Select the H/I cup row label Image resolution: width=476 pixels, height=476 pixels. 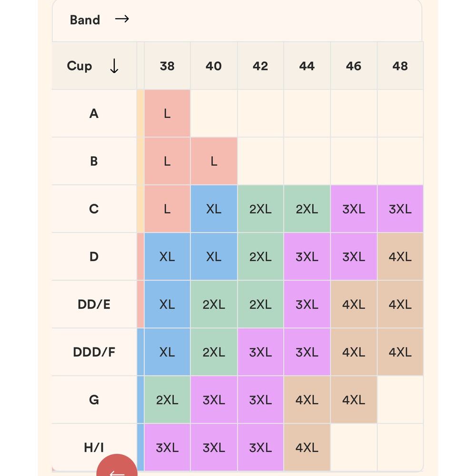tap(94, 447)
